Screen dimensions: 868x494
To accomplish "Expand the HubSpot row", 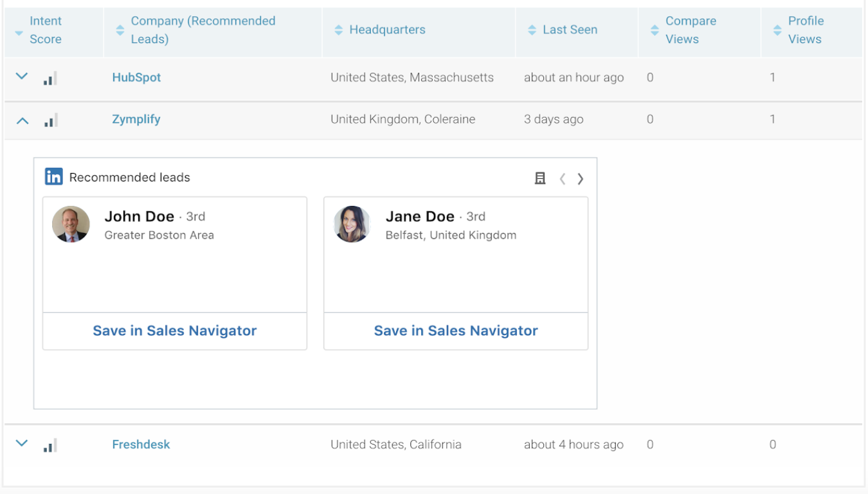I will point(22,77).
